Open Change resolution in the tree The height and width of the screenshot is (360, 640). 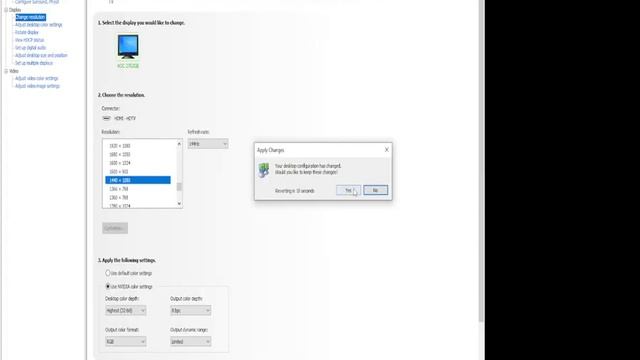(31, 17)
